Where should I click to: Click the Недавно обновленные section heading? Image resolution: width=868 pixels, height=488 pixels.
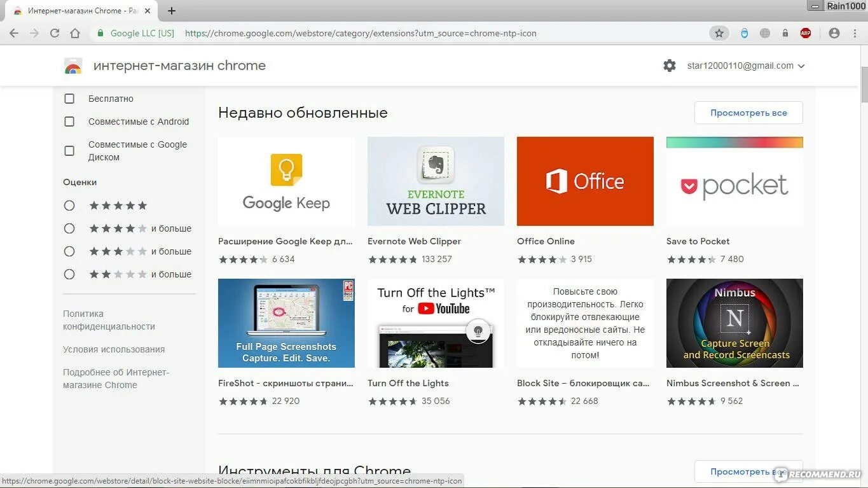(x=303, y=113)
